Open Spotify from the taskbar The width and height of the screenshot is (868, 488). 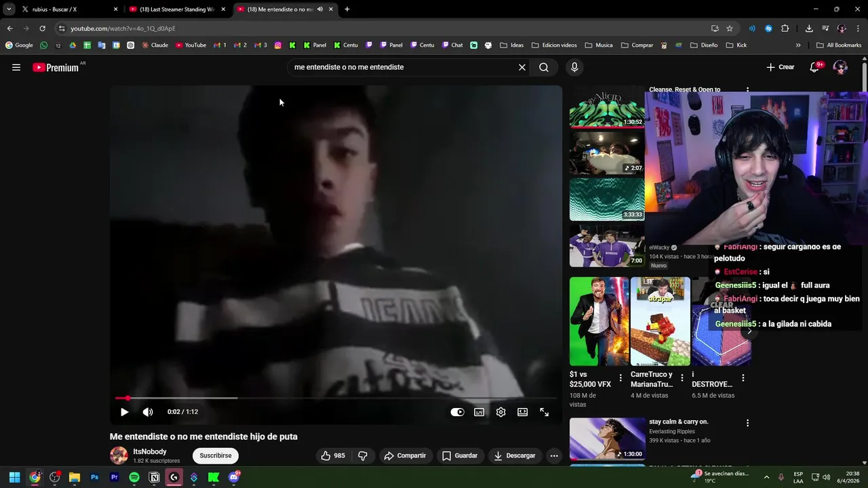click(x=134, y=477)
